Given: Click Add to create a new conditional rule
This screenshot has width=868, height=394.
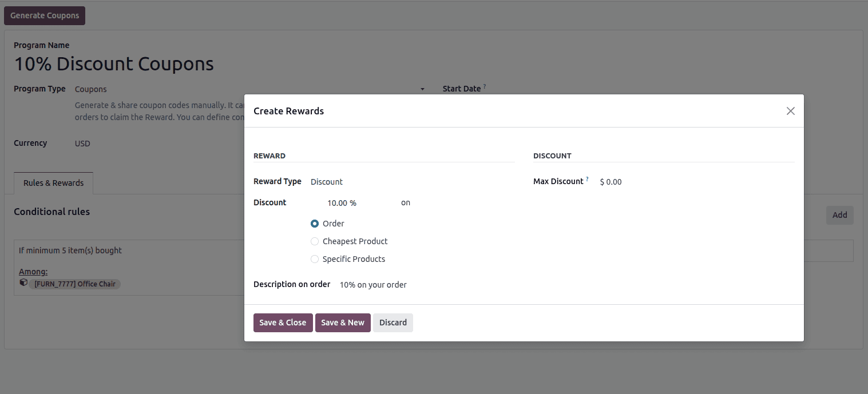Looking at the screenshot, I should point(839,215).
